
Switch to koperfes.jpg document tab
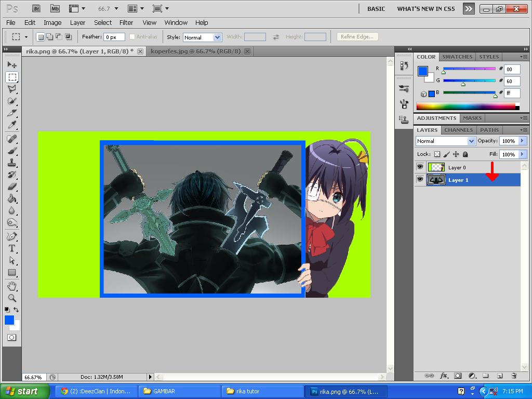point(196,51)
